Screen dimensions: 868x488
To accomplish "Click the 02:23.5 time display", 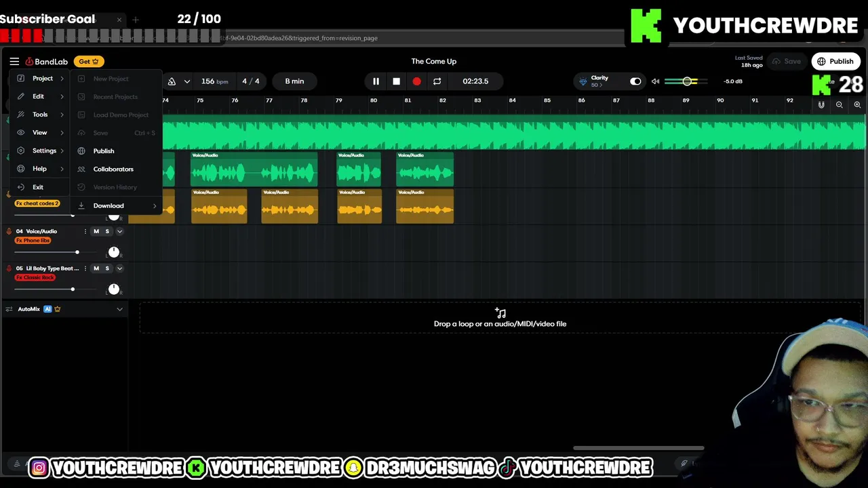I will (475, 81).
